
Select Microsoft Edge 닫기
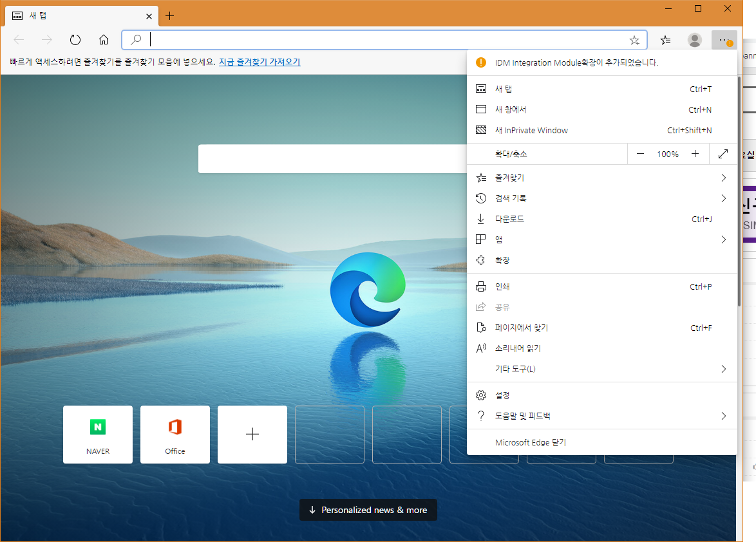601,442
